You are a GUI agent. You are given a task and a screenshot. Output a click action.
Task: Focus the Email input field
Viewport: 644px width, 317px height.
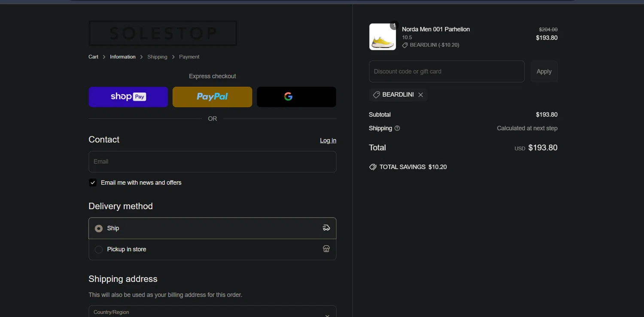[x=212, y=162]
